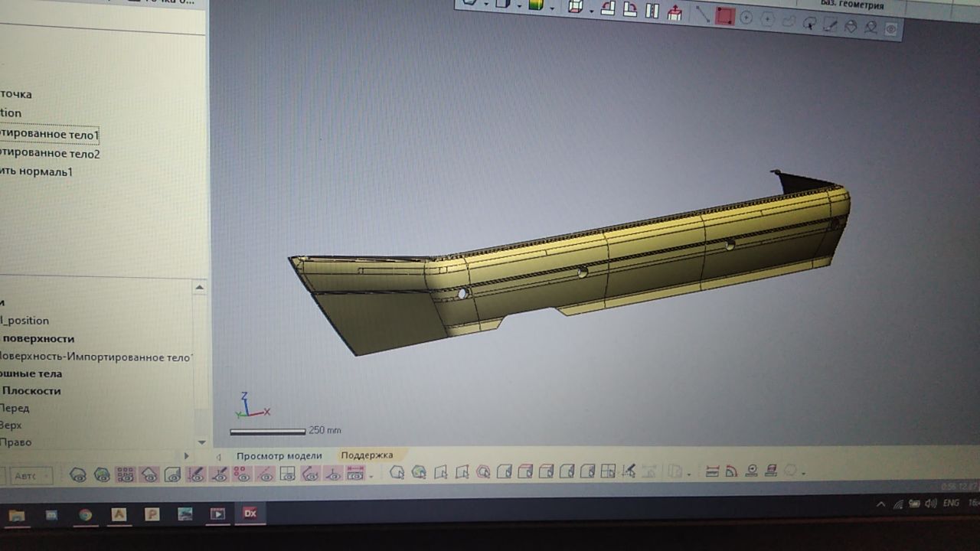Viewport: 980px width, 551px height.
Task: Click the volume icon in the system tray
Action: tap(931, 504)
